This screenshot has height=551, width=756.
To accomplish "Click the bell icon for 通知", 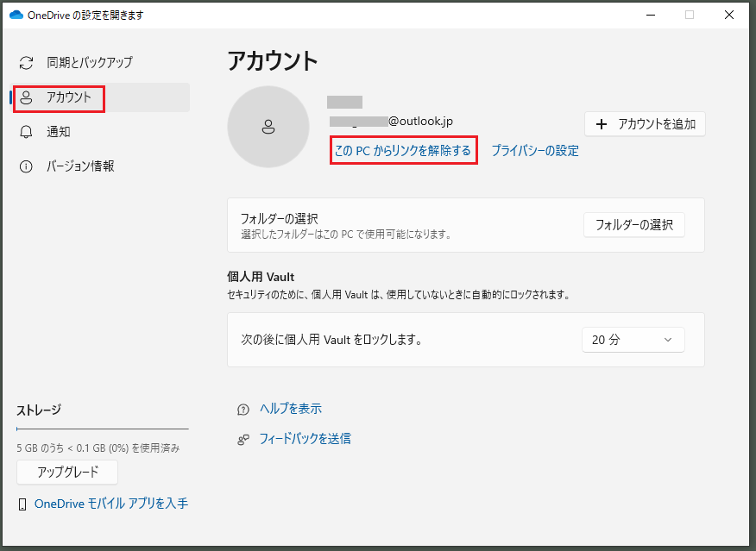I will (x=26, y=132).
